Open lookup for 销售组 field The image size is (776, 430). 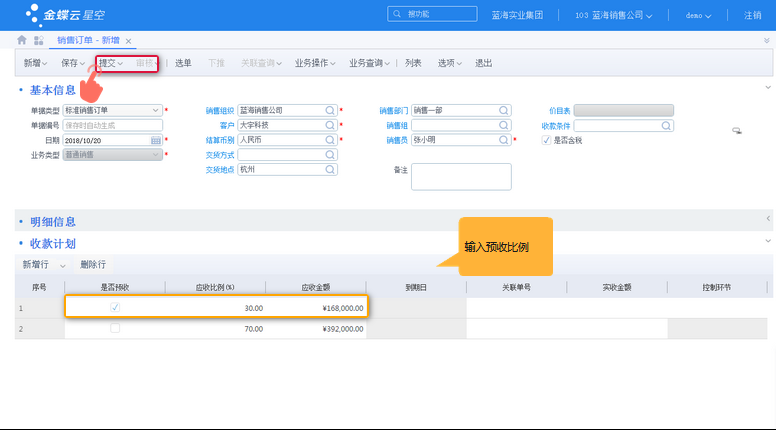tap(504, 125)
